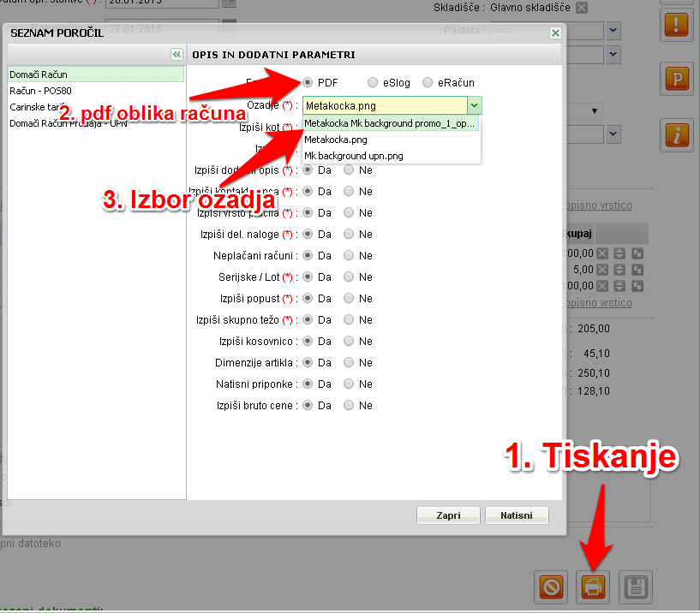The image size is (700, 613).
Task: Remove Glavno skladišče warehouse with X
Action: [x=581, y=8]
